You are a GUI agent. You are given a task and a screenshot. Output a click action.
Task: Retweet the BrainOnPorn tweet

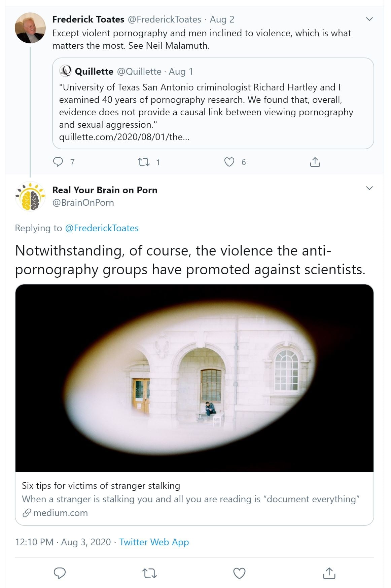[149, 573]
